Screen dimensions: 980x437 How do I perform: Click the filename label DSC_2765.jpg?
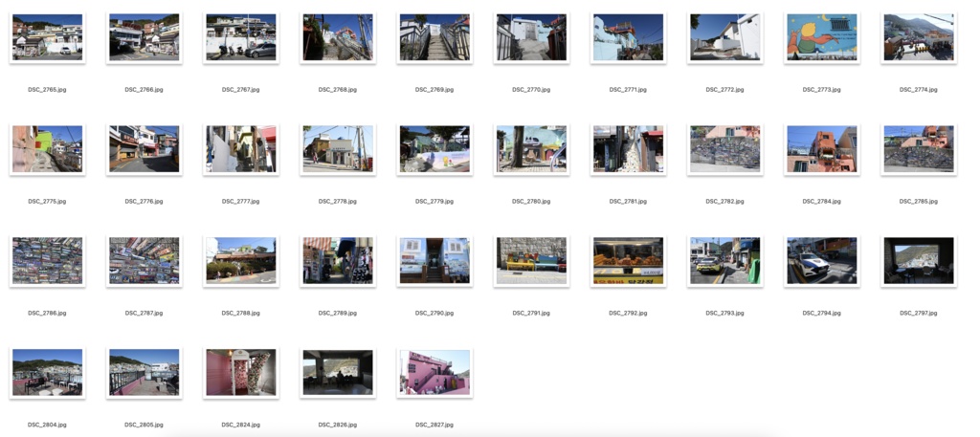(x=47, y=90)
